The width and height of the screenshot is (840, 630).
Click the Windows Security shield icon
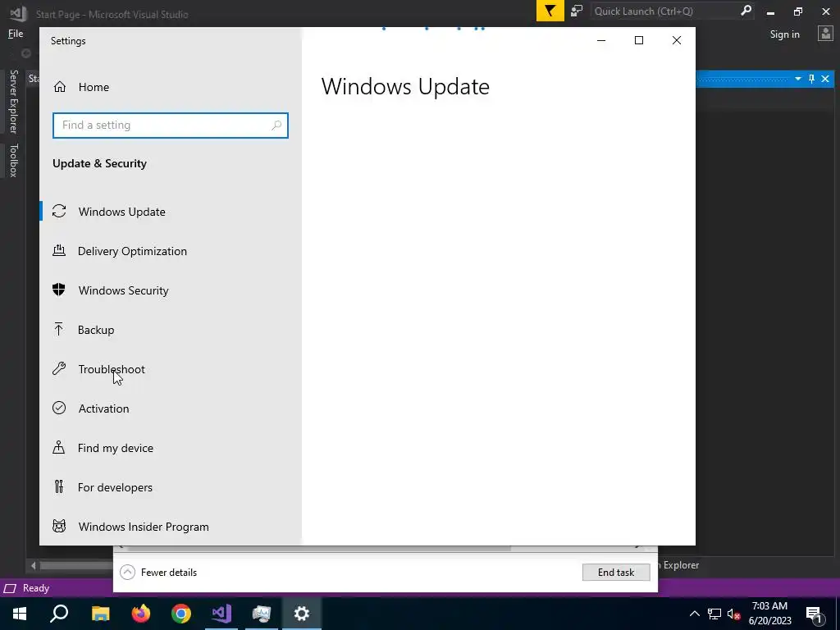(59, 290)
